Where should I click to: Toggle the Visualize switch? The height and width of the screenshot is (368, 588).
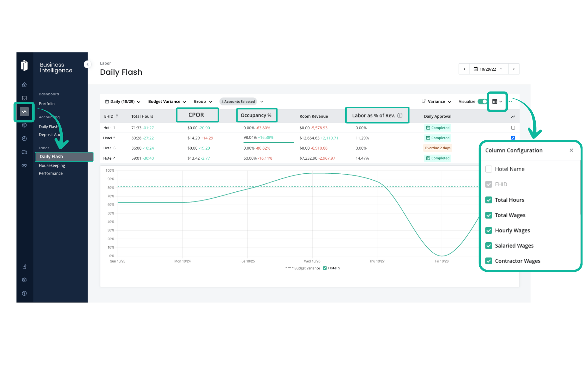pos(482,102)
